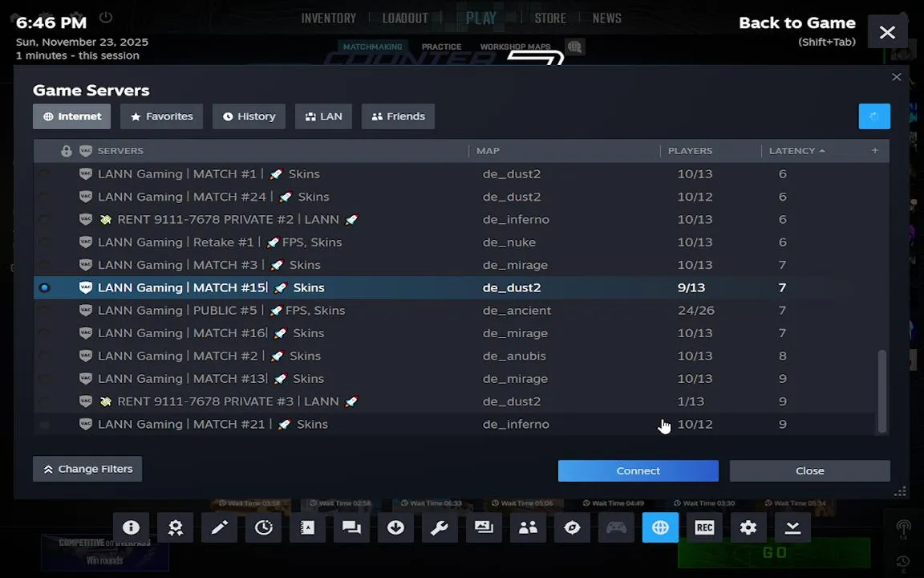Open the Discussions chat bubbles icon
This screenshot has height=578, width=924.
click(352, 527)
